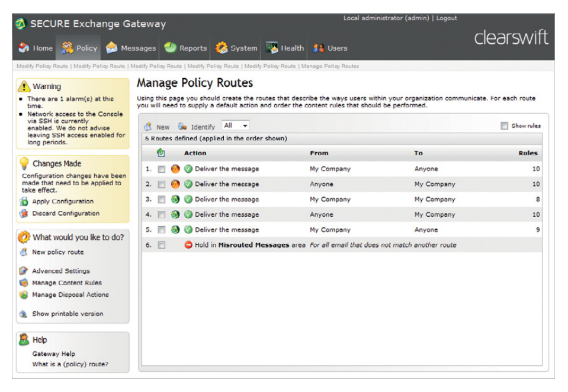The height and width of the screenshot is (392, 568).
Task: Open the All filter dropdown
Action: pos(236,126)
